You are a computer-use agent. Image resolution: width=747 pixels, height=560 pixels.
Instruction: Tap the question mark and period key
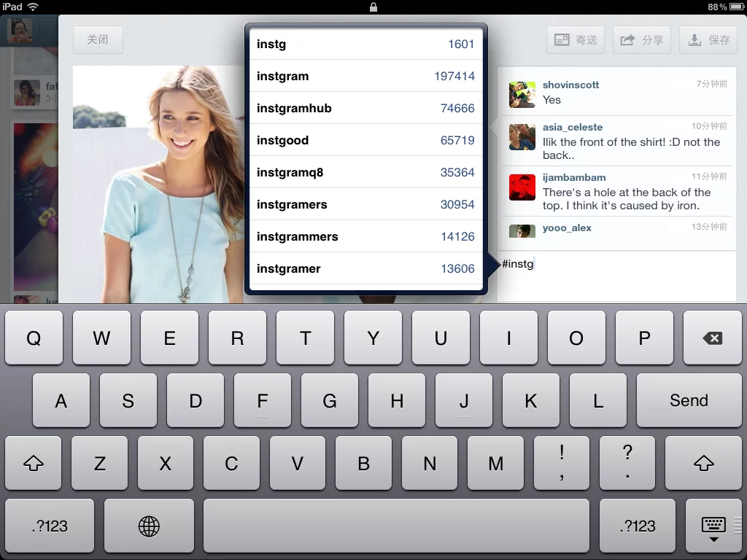[x=627, y=463]
